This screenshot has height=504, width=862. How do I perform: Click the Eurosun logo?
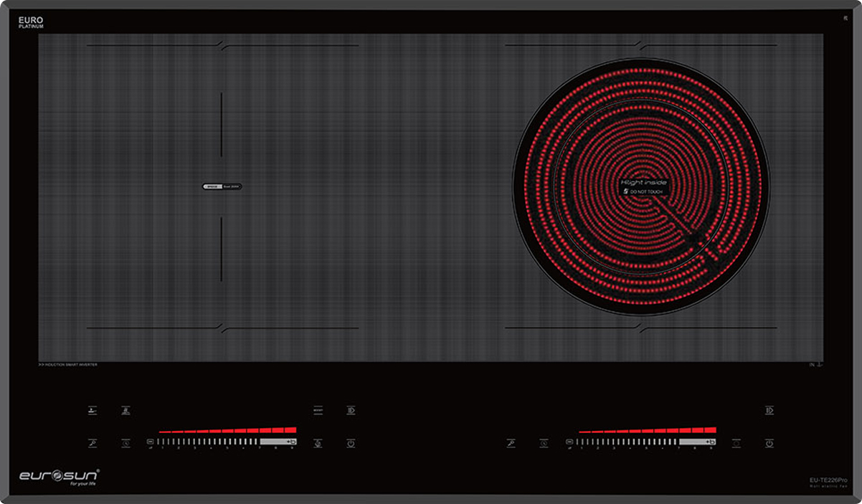tap(59, 476)
